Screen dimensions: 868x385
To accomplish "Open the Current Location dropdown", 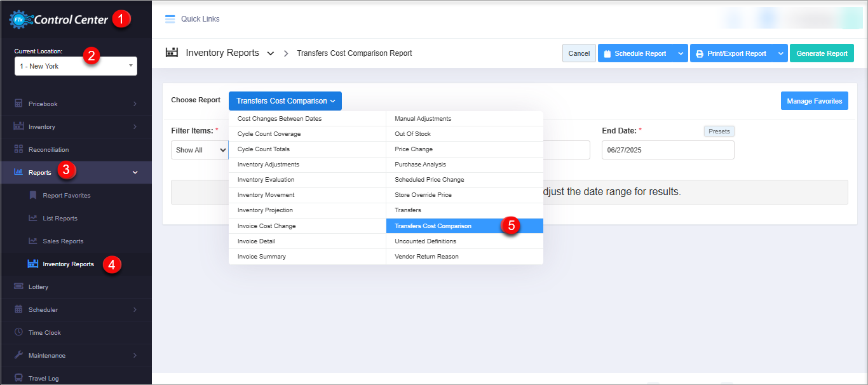I will (x=76, y=66).
